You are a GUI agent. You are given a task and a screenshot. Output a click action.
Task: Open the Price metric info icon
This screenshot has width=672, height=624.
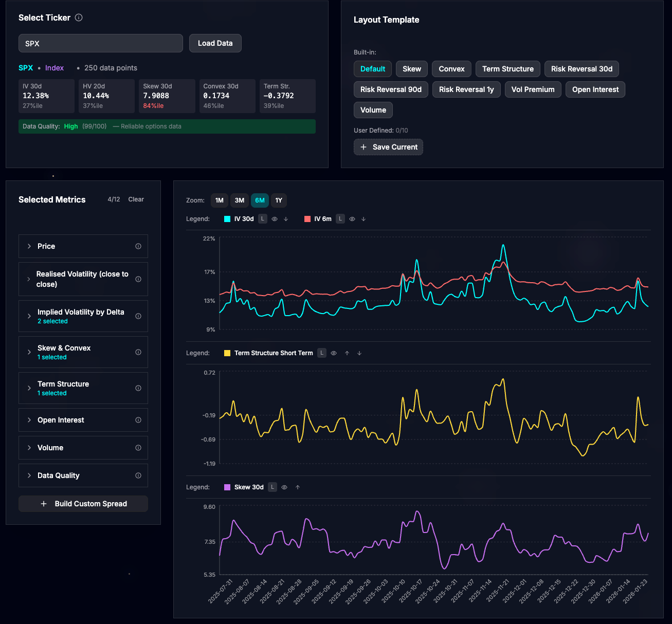coord(138,246)
